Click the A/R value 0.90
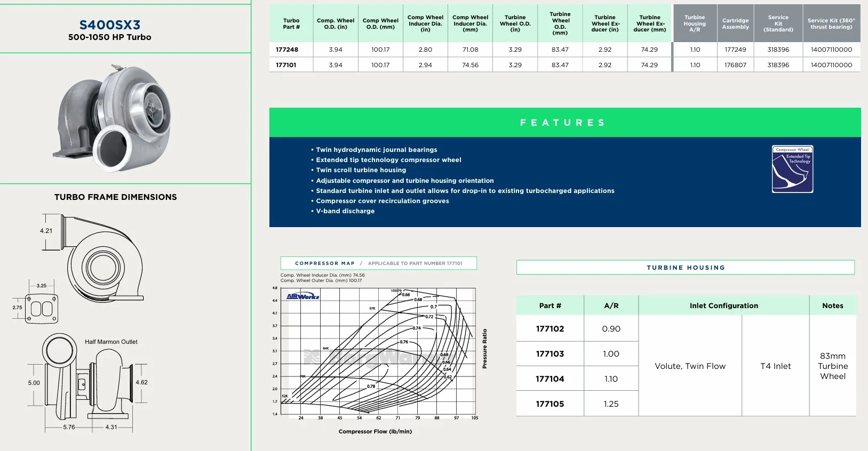Viewport: 868px width, 451px height. [x=611, y=329]
